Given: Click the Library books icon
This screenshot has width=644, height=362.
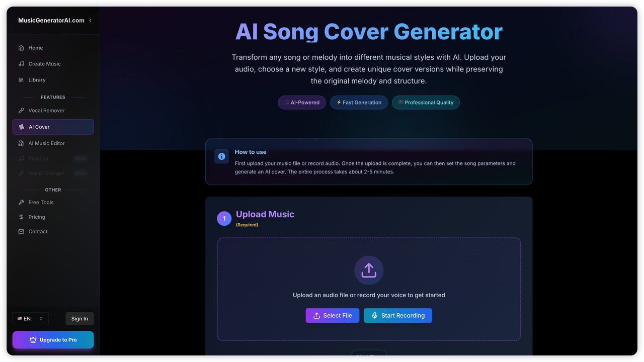Looking at the screenshot, I should (x=21, y=80).
